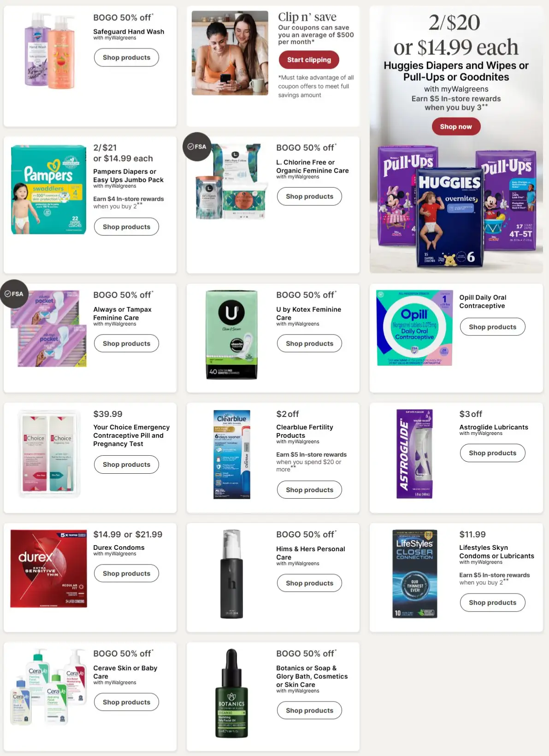The width and height of the screenshot is (549, 756).
Task: Click the FSA badge on L. Chlorine card
Action: pos(197,147)
